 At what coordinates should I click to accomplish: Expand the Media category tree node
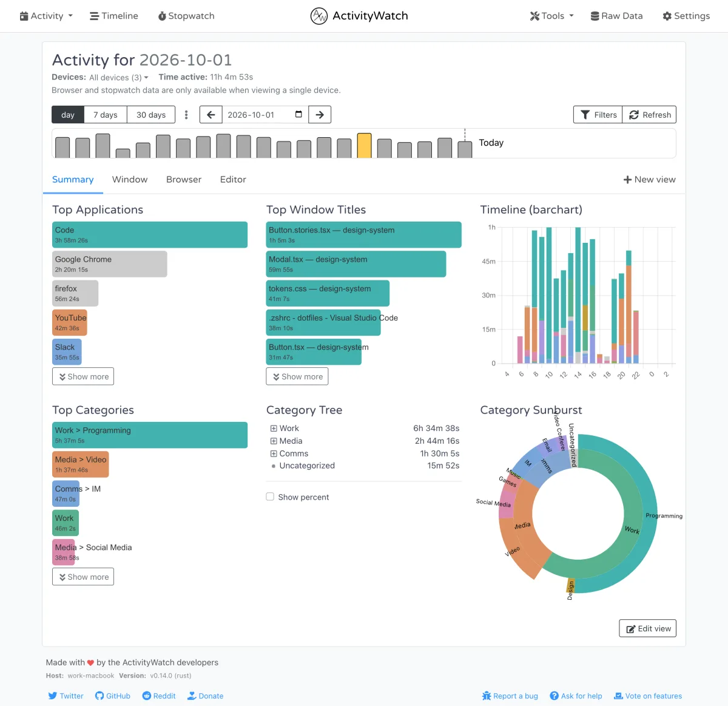click(274, 441)
